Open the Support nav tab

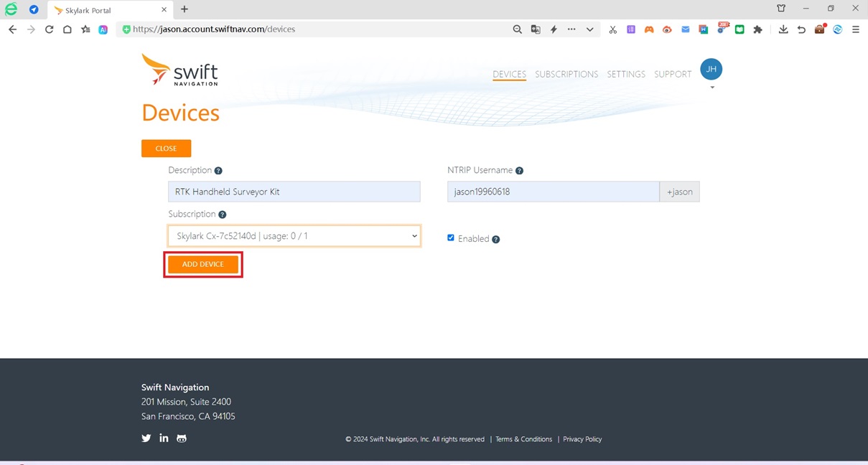click(x=673, y=74)
